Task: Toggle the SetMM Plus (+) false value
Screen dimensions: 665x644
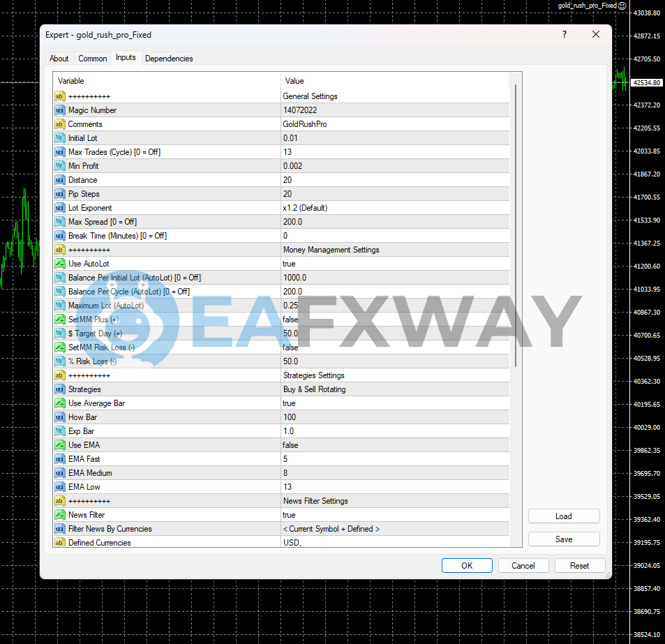Action: (290, 320)
